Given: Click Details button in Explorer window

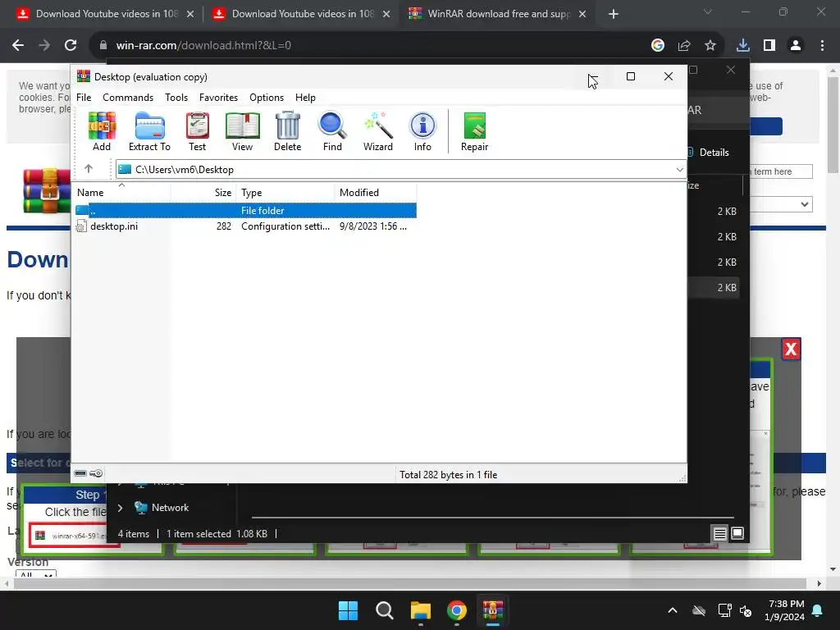Looking at the screenshot, I should pos(708,152).
